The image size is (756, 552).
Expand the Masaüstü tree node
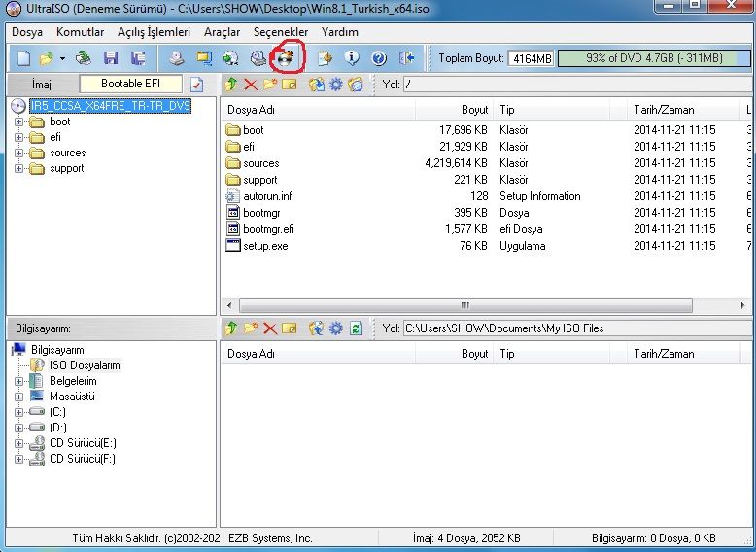coord(18,397)
